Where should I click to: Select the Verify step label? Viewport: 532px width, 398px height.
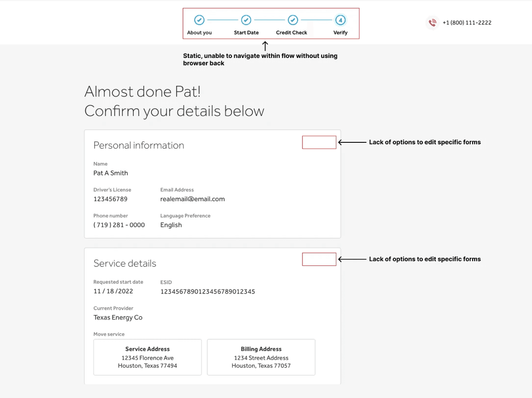[x=340, y=32]
